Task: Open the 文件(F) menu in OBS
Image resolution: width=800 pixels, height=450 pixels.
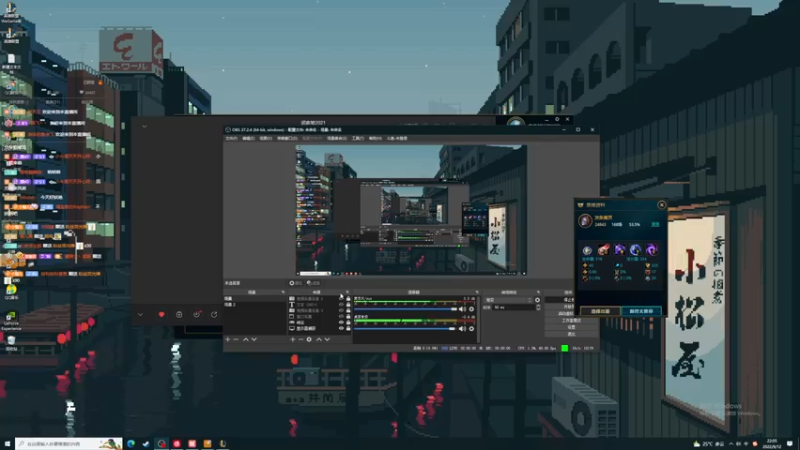Action: (231, 138)
